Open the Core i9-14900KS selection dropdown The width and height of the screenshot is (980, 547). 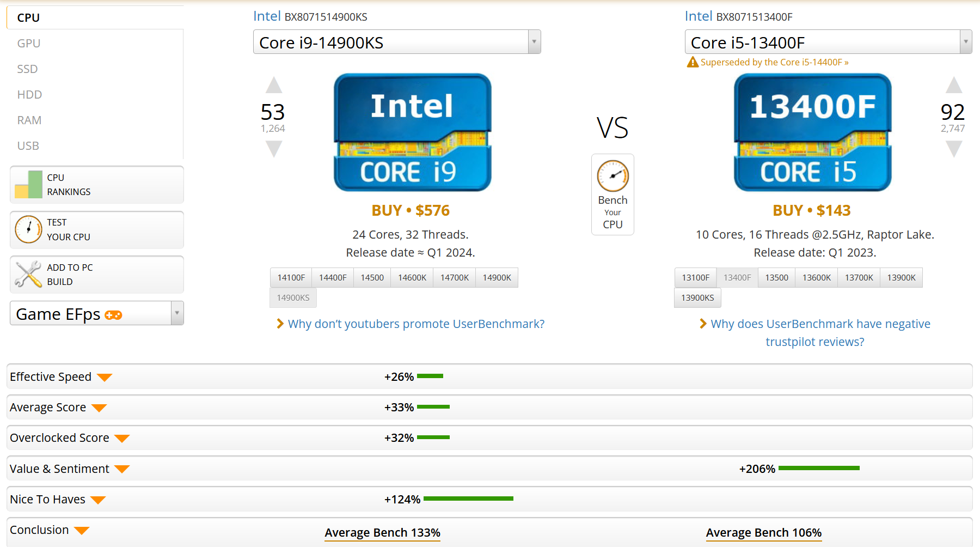click(397, 42)
